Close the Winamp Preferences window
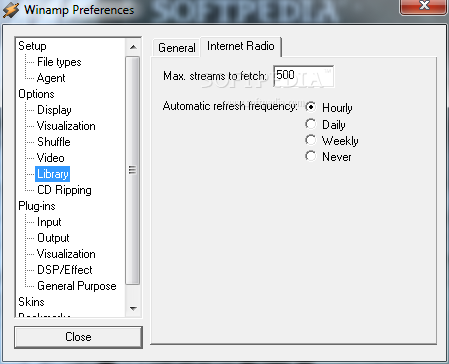449x364 pixels. (x=424, y=6)
